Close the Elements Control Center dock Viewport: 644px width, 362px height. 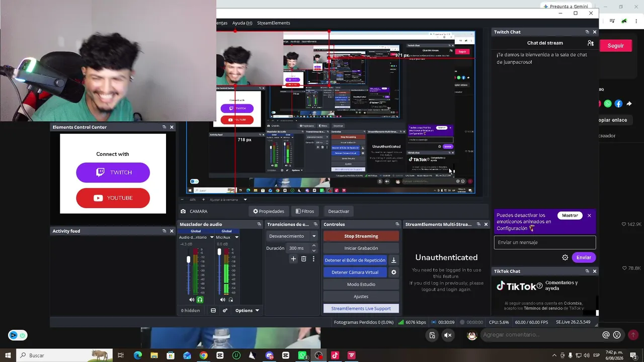pyautogui.click(x=172, y=127)
